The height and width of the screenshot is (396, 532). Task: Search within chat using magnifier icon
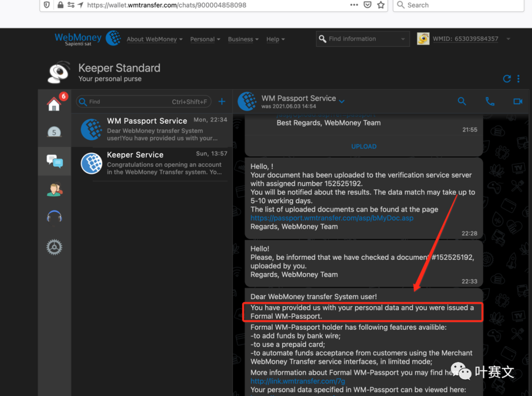462,101
